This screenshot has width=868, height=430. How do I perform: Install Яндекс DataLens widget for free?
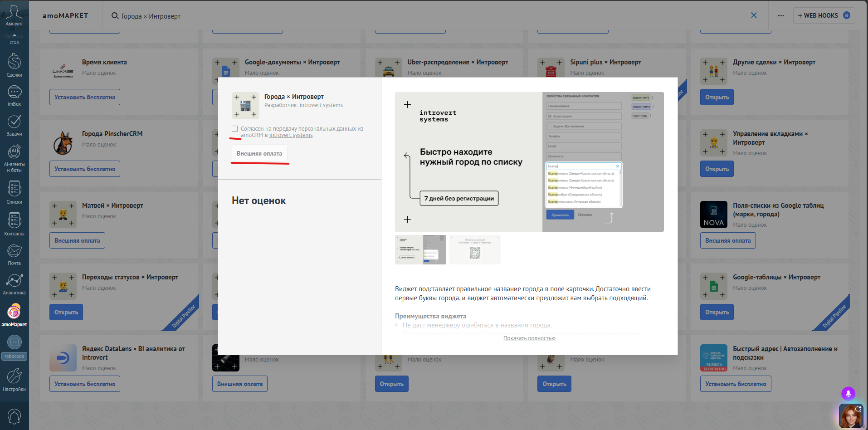coord(85,384)
